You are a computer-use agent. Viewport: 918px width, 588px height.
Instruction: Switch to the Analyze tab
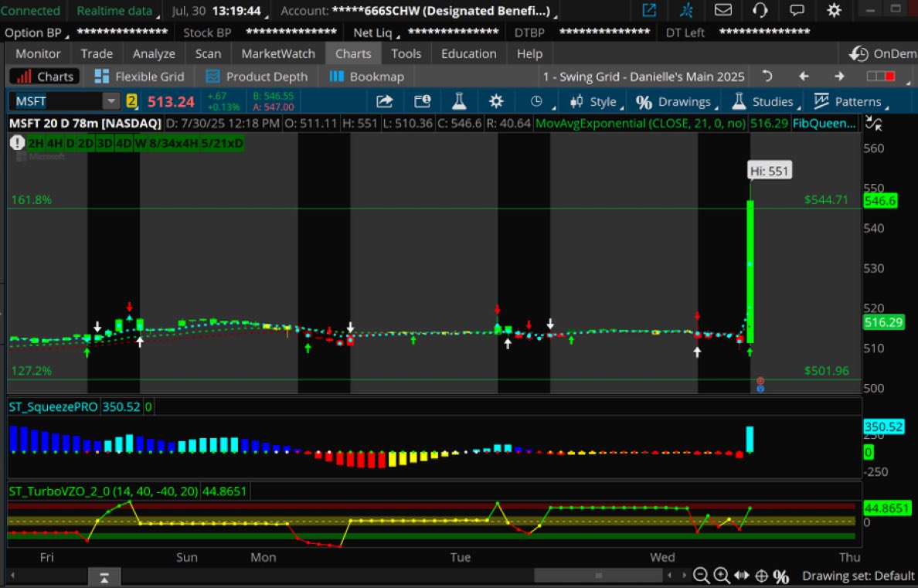[154, 54]
